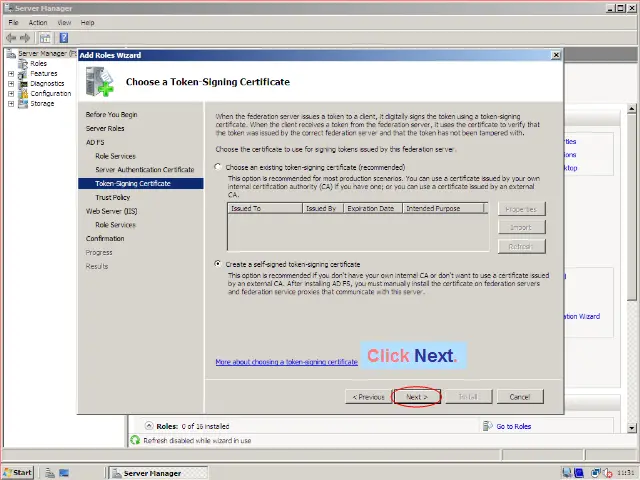This screenshot has height=480, width=640.
Task: Go to 'Trust Policy' wizard step
Action: point(113,198)
